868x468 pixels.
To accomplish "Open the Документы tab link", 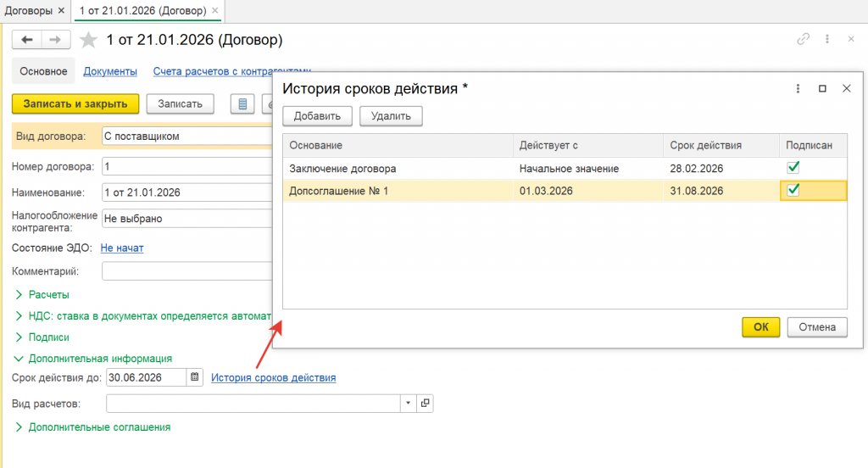I will pos(110,72).
